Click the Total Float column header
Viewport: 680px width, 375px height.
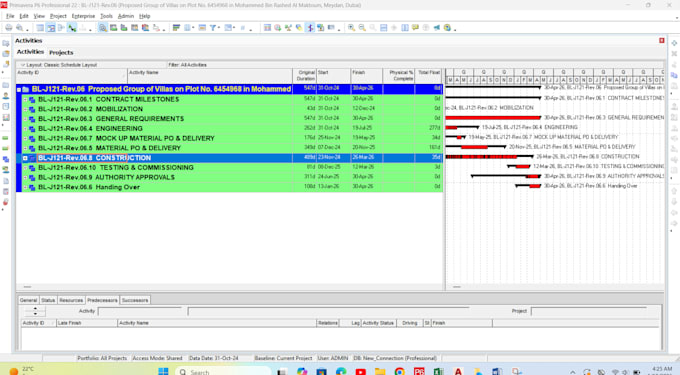(x=428, y=75)
